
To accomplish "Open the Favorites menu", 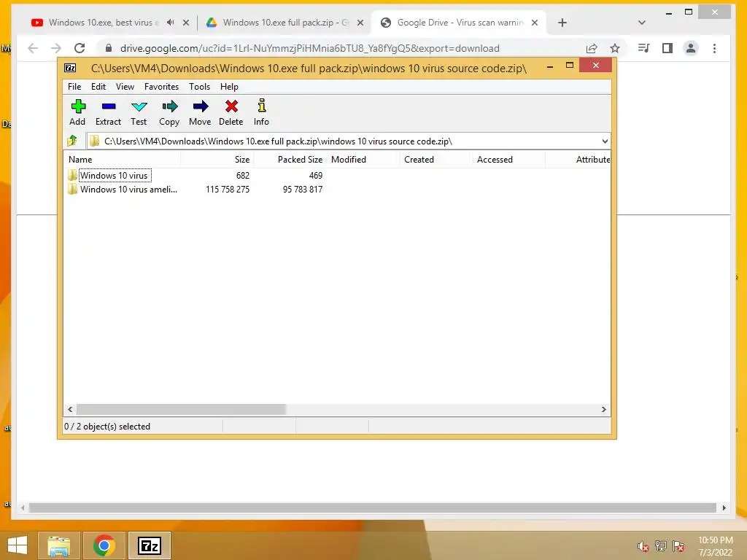I will 161,87.
